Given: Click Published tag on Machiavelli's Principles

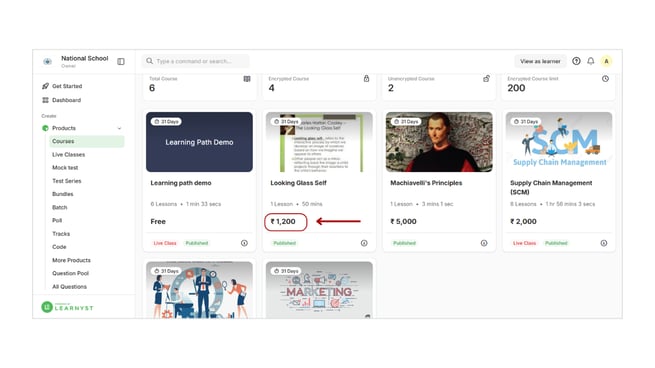Looking at the screenshot, I should pyautogui.click(x=404, y=243).
